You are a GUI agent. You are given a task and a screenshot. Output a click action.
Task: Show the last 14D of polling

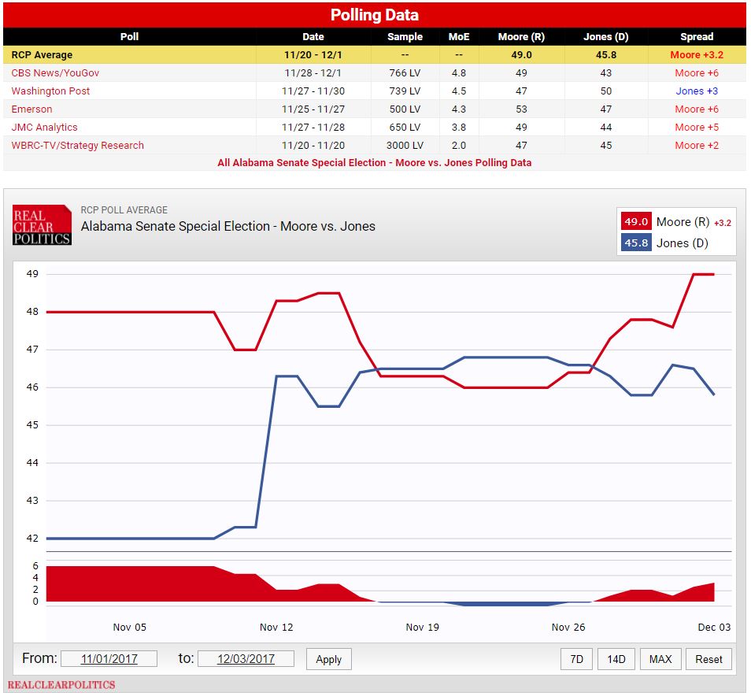click(616, 659)
